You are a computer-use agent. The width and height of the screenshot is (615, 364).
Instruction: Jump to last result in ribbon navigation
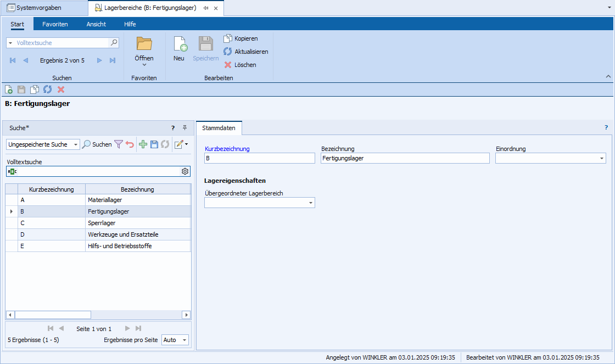click(x=113, y=60)
